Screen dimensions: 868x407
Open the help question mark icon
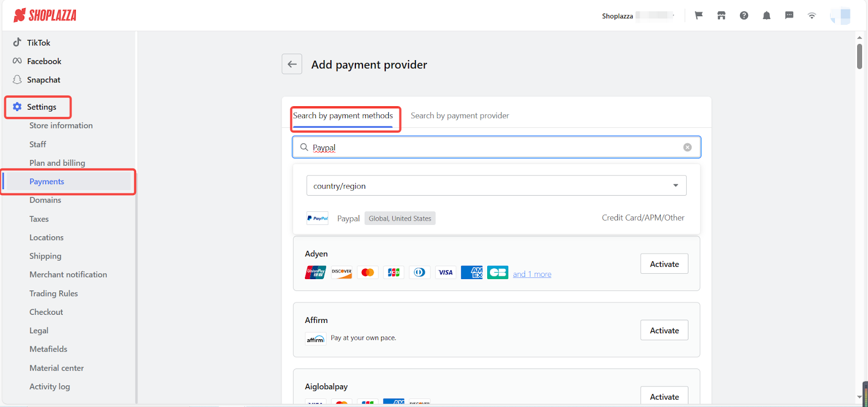coord(744,16)
